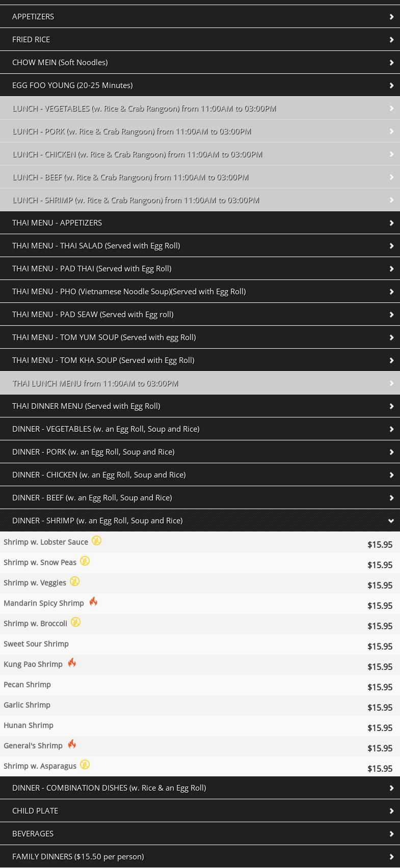
Task: Click the Garlic Shrimp $15.95 price
Action: click(380, 708)
